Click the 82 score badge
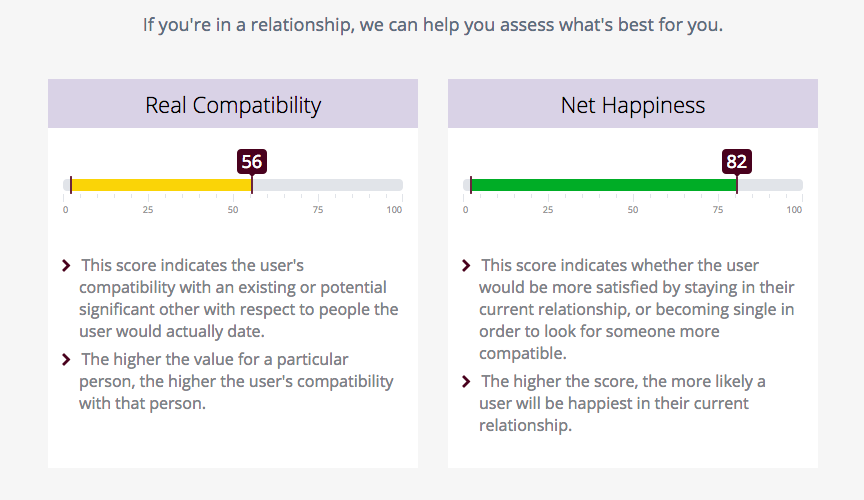The height and width of the screenshot is (500, 864). point(737,162)
